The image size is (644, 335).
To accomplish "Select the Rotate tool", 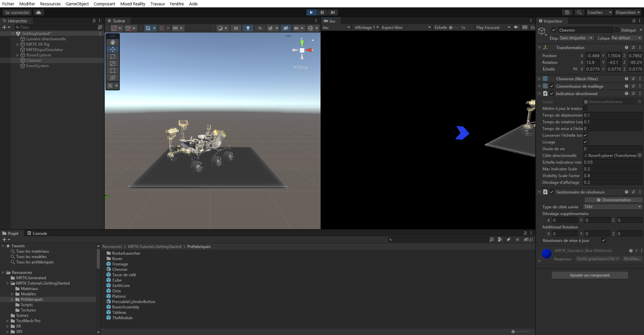I will tap(112, 56).
